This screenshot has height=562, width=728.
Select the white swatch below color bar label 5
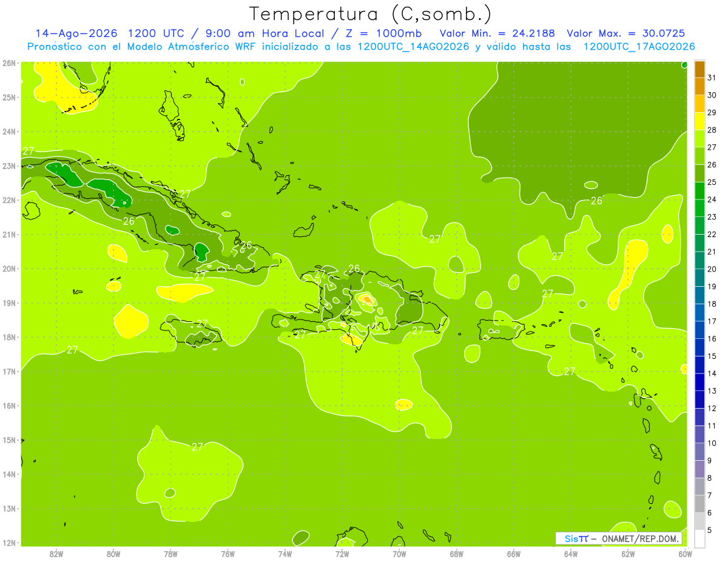pyautogui.click(x=699, y=538)
